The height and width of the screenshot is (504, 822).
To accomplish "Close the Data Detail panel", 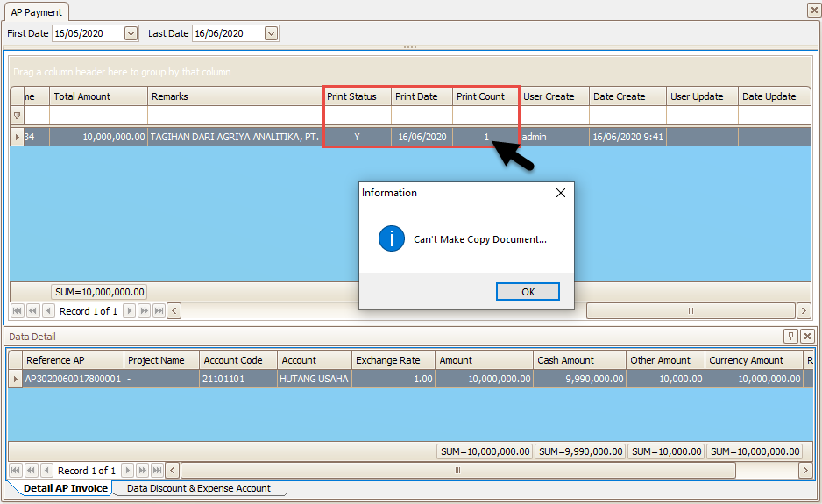I will pos(808,337).
